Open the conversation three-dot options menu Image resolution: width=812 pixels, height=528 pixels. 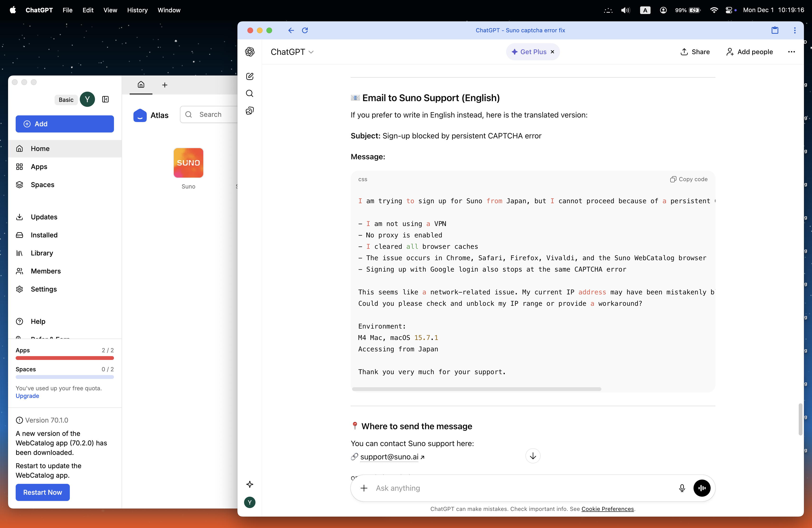tap(791, 52)
